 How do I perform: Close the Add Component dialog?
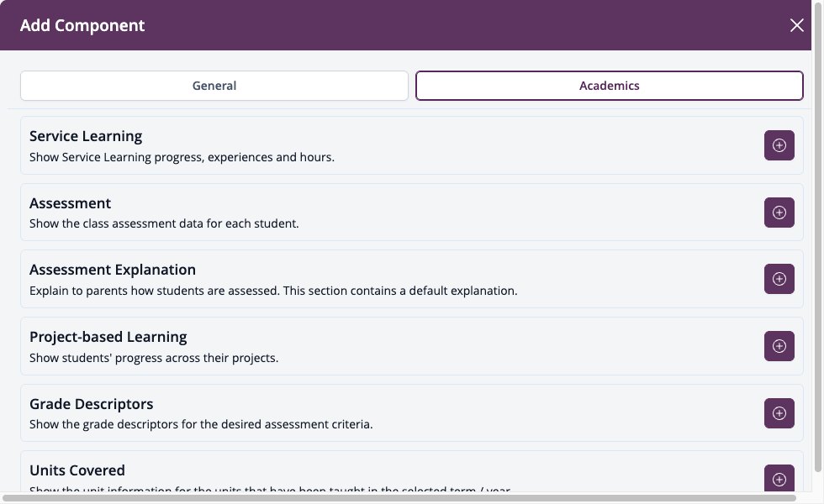pyautogui.click(x=797, y=25)
